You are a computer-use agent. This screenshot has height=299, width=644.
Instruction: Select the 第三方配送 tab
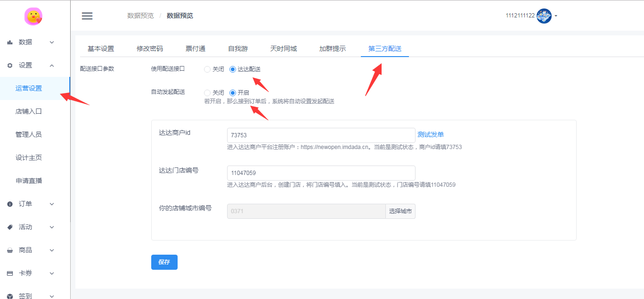(385, 49)
